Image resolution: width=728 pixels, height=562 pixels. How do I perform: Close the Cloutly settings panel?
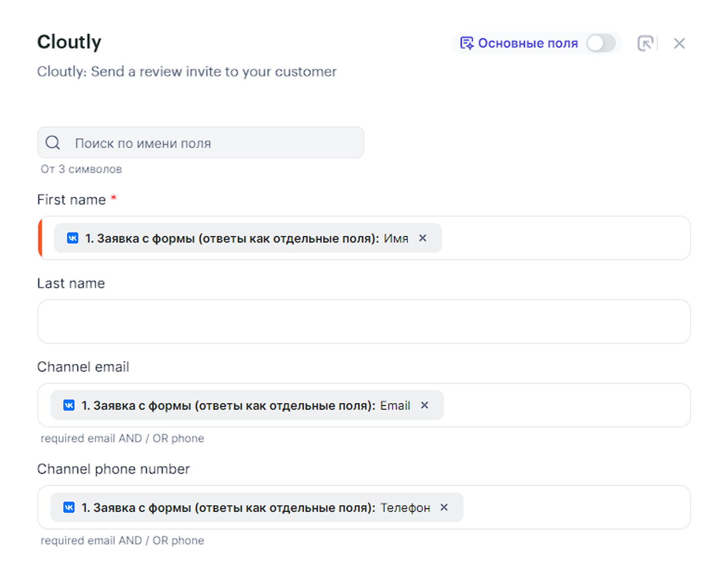tap(679, 44)
